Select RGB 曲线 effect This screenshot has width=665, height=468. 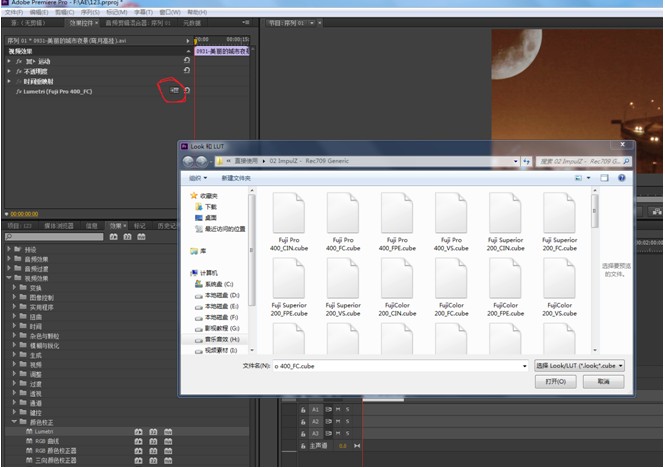(47, 441)
